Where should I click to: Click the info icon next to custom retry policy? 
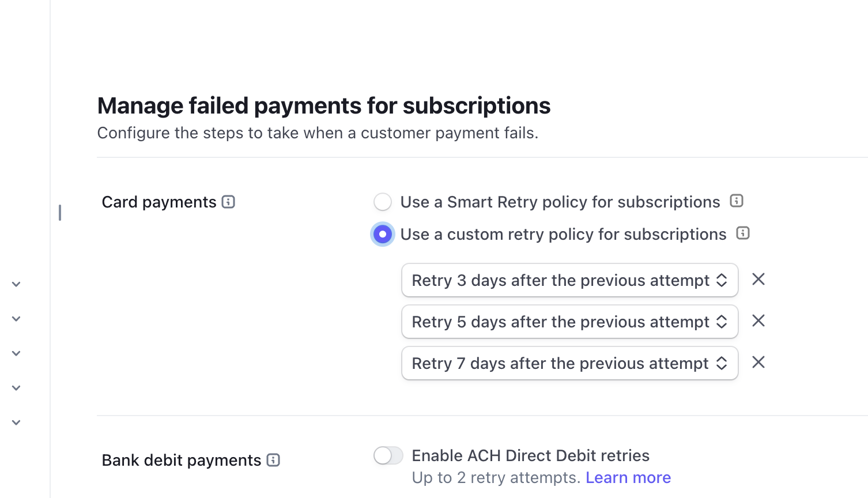pyautogui.click(x=743, y=233)
